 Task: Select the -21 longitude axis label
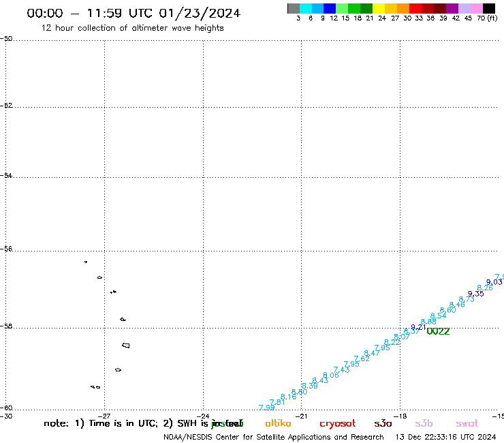[302, 416]
